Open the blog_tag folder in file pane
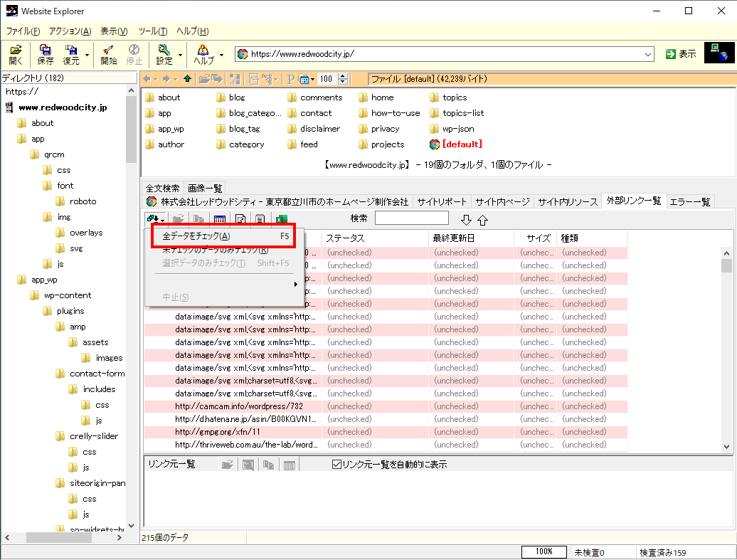The width and height of the screenshot is (737, 560). pyautogui.click(x=238, y=129)
